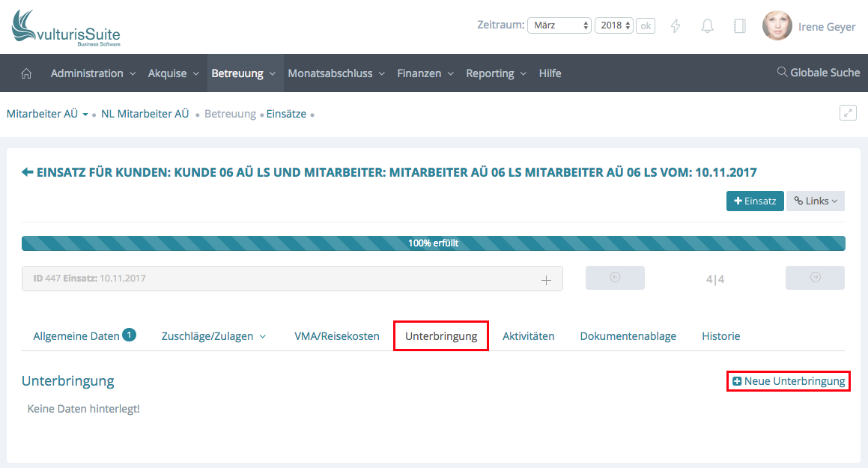Go to previous Einsatz record arrow
The image size is (868, 468).
pos(615,278)
